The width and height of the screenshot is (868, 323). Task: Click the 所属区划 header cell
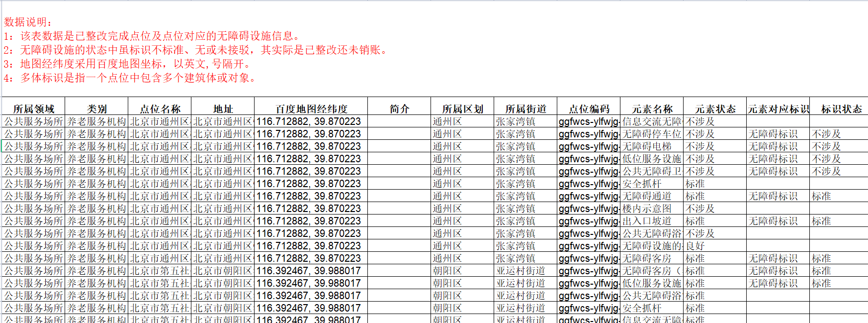pyautogui.click(x=462, y=108)
